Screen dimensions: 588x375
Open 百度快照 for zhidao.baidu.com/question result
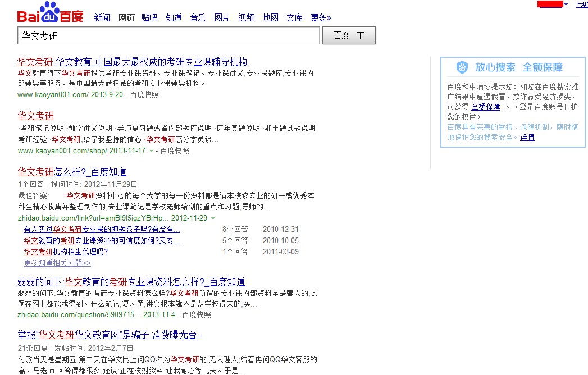197,314
